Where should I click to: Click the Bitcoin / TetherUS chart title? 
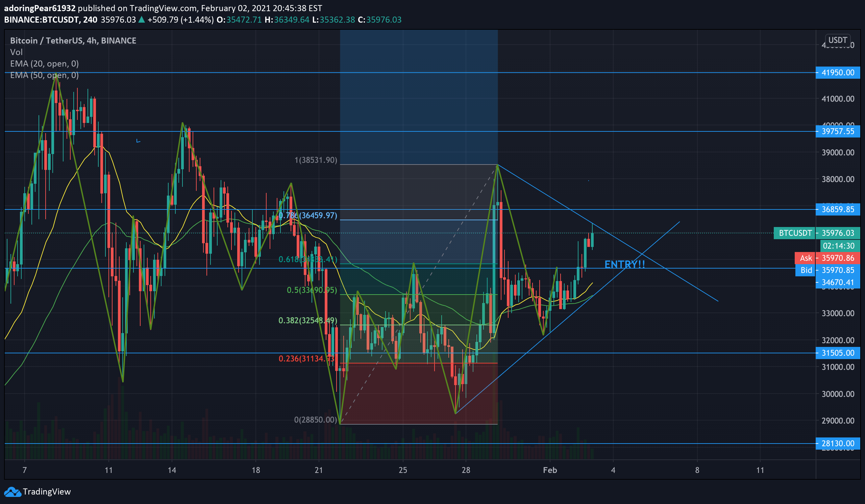73,41
